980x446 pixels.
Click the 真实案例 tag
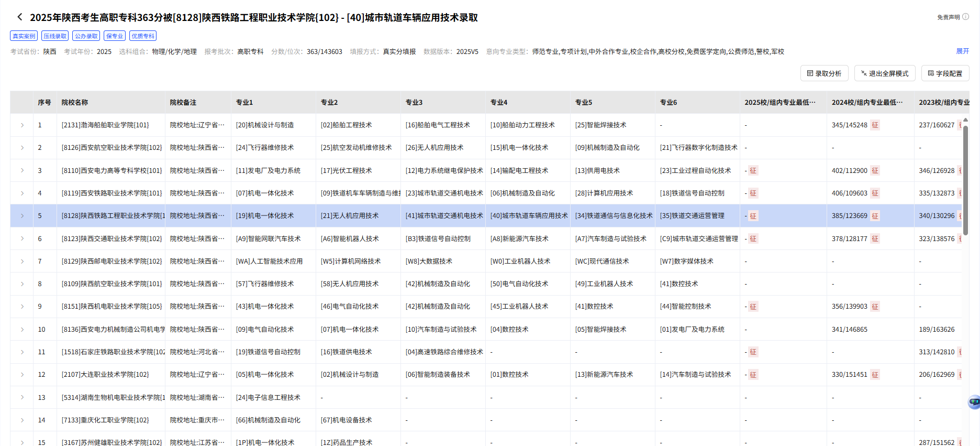(x=24, y=36)
